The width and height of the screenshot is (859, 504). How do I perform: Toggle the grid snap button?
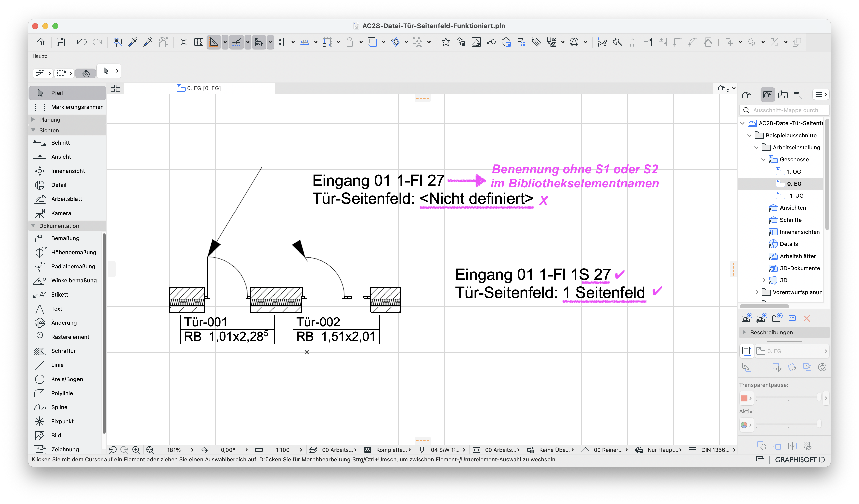[282, 42]
